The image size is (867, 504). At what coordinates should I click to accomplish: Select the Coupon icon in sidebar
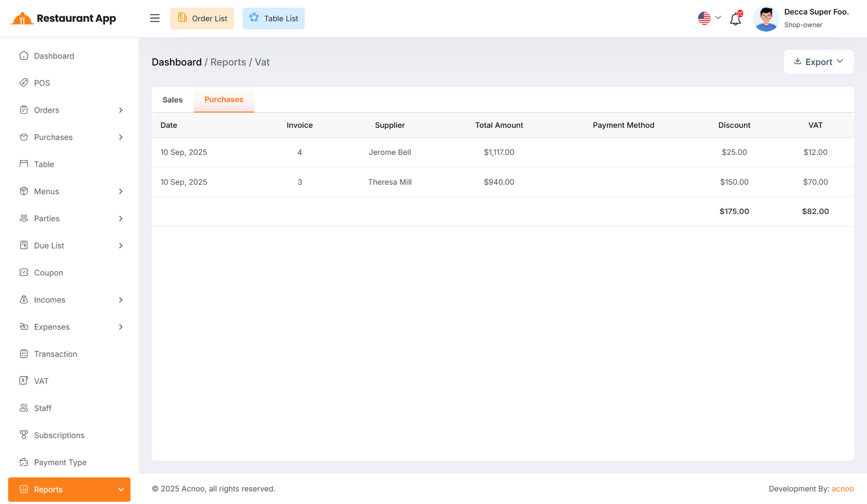click(24, 273)
